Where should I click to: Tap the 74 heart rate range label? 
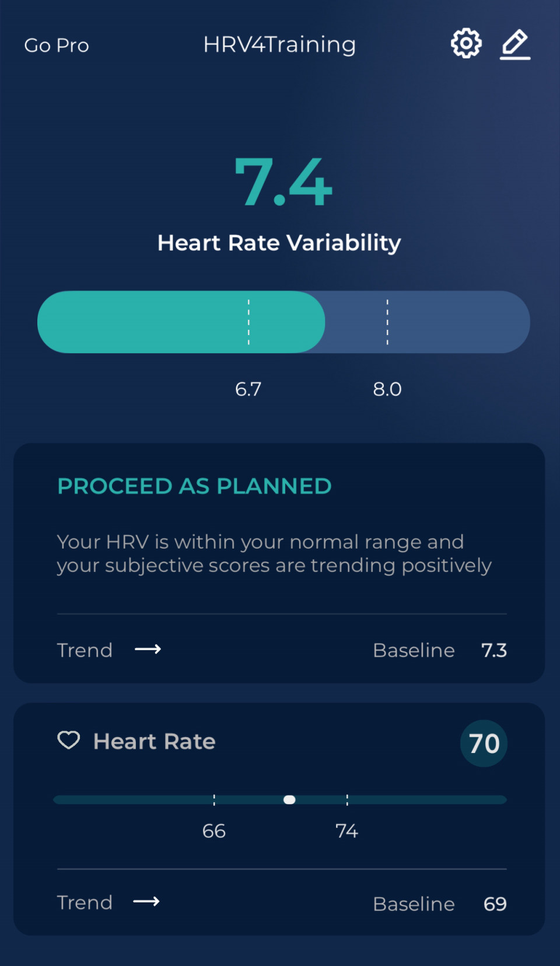click(x=346, y=831)
